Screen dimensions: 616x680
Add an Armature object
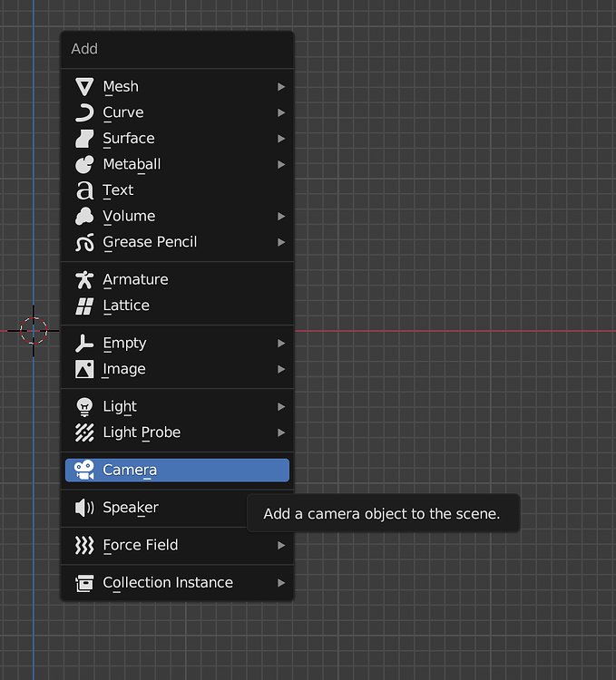coord(177,280)
